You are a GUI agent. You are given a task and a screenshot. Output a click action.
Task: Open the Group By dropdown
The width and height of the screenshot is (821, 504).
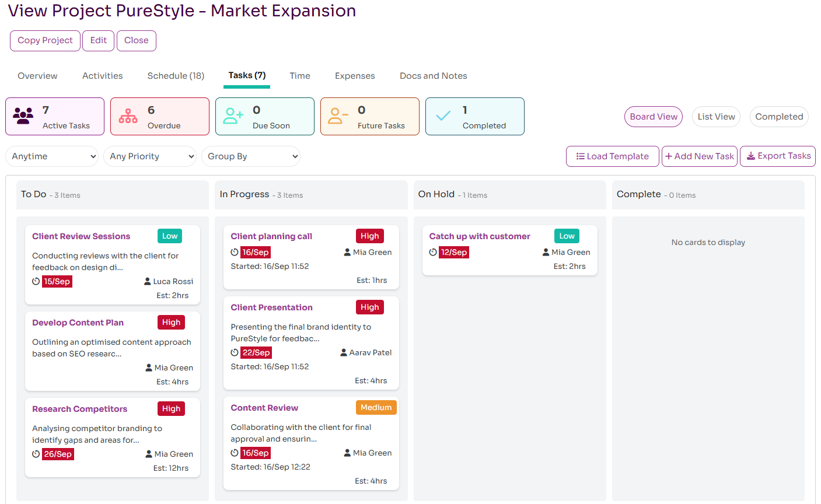tap(251, 156)
